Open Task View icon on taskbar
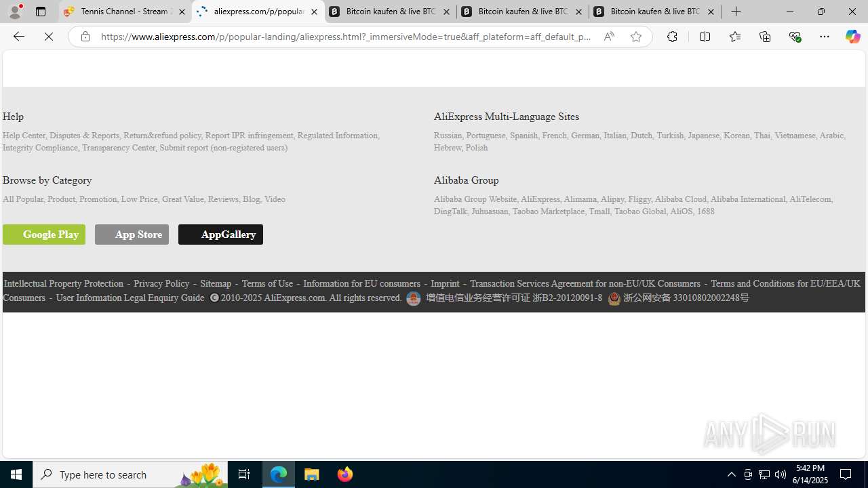Image resolution: width=868 pixels, height=488 pixels. (243, 474)
